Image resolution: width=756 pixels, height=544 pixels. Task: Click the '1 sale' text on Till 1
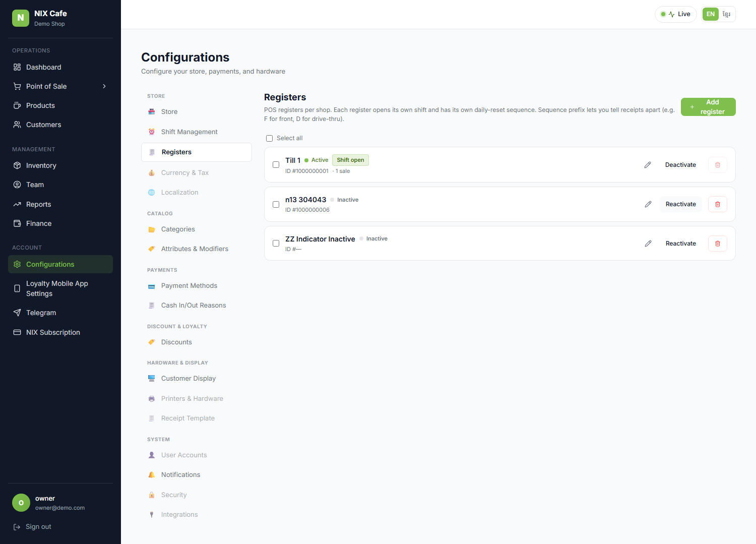point(343,171)
